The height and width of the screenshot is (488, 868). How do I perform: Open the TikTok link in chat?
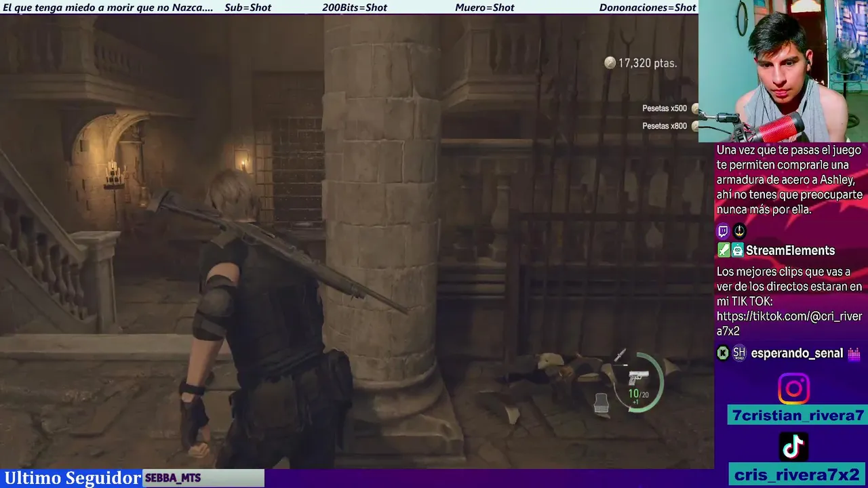pos(789,323)
